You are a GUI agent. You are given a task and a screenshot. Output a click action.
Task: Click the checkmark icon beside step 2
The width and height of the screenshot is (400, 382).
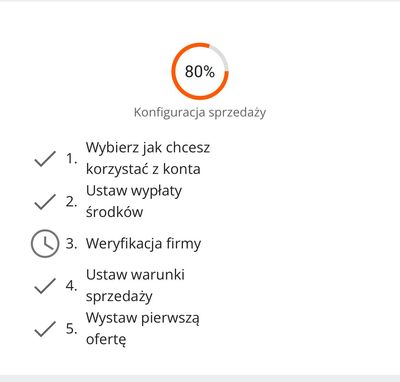(x=45, y=202)
